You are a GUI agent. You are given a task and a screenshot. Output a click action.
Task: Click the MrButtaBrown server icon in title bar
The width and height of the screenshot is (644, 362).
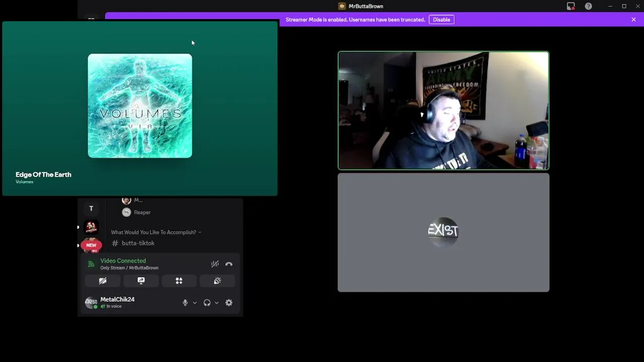(342, 6)
